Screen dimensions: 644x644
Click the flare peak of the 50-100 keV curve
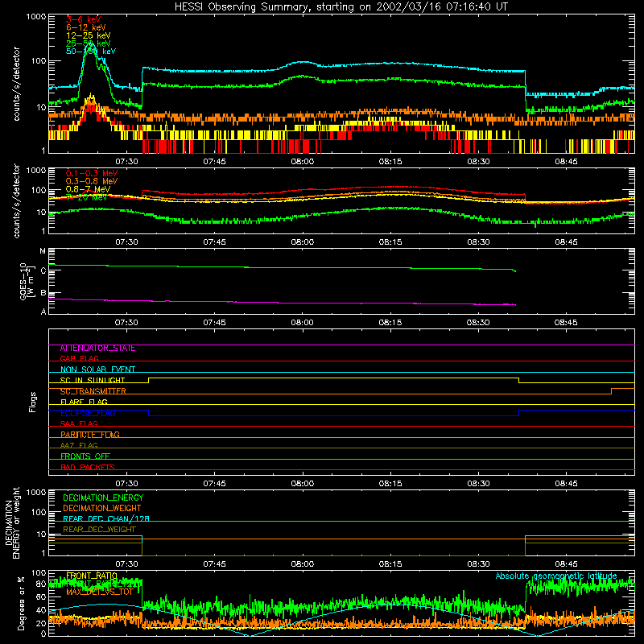click(91, 43)
